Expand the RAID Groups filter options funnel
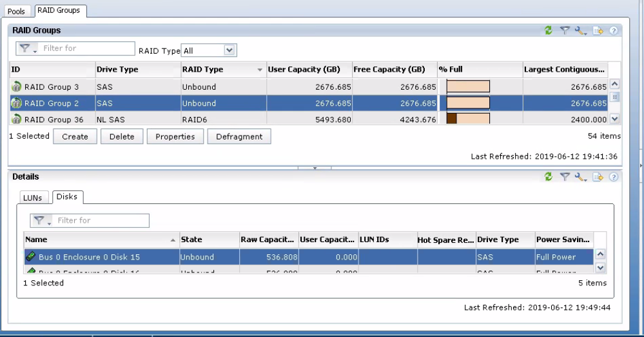The width and height of the screenshot is (644, 337). pyautogui.click(x=27, y=48)
